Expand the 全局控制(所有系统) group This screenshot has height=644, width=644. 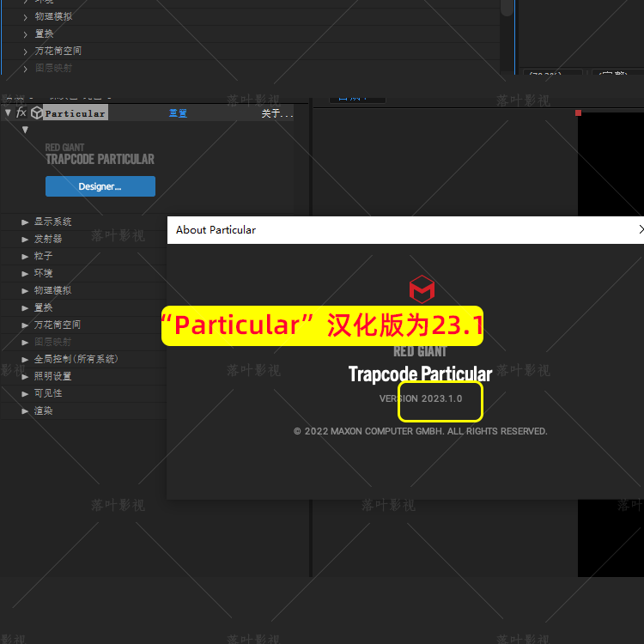[25, 360]
